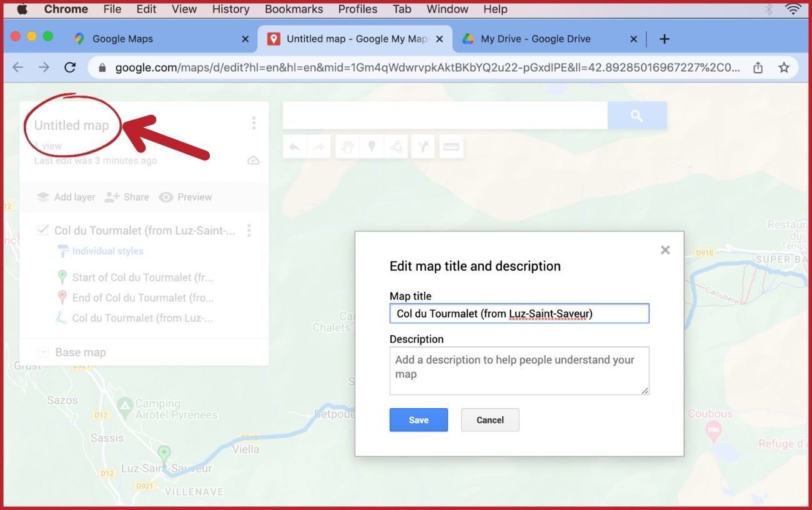Click the Col du Tourmalet layer title
The image size is (812, 510).
click(145, 230)
